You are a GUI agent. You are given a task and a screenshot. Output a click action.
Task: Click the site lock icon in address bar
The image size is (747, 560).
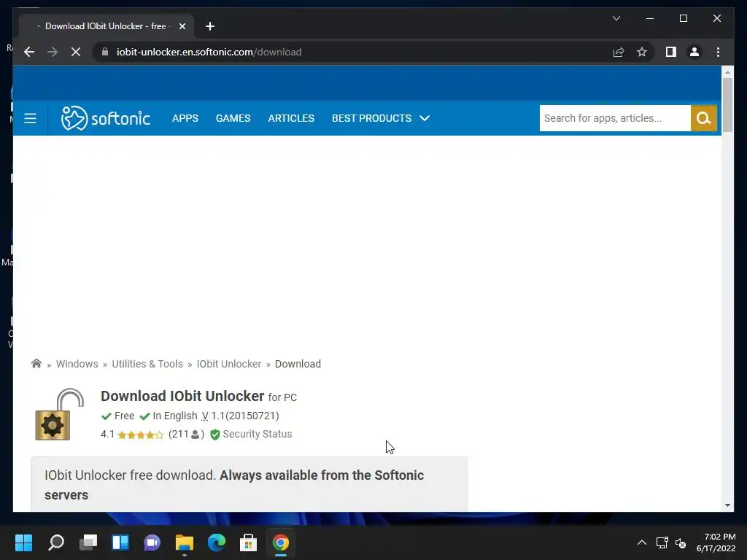(105, 52)
